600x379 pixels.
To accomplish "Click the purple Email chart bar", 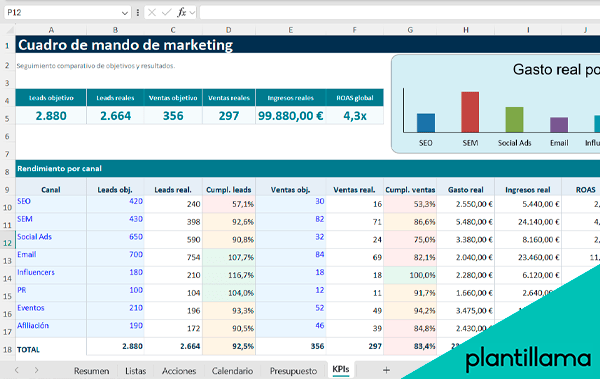I will click(559, 125).
